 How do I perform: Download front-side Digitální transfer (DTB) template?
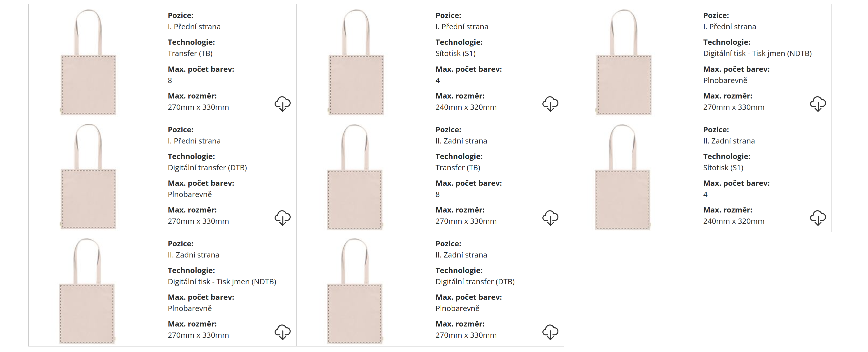click(x=282, y=217)
